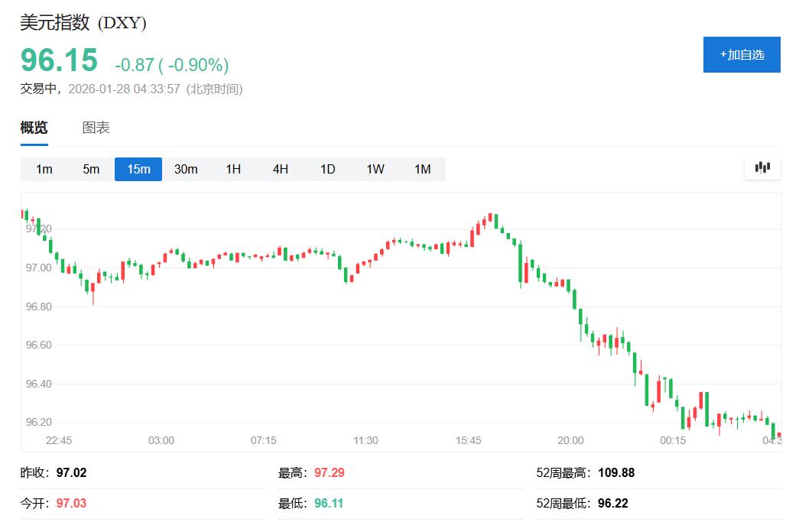Select the 1m timeframe
The height and width of the screenshot is (532, 786).
pos(44,169)
